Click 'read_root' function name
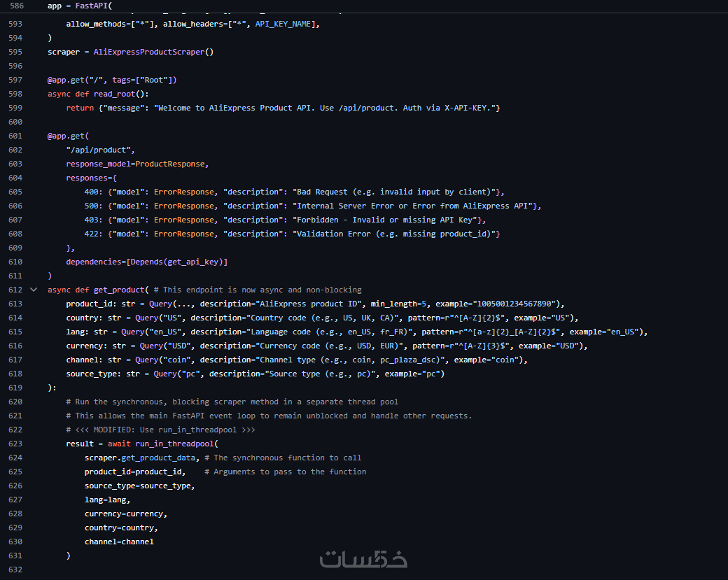The width and height of the screenshot is (728, 580). [114, 94]
